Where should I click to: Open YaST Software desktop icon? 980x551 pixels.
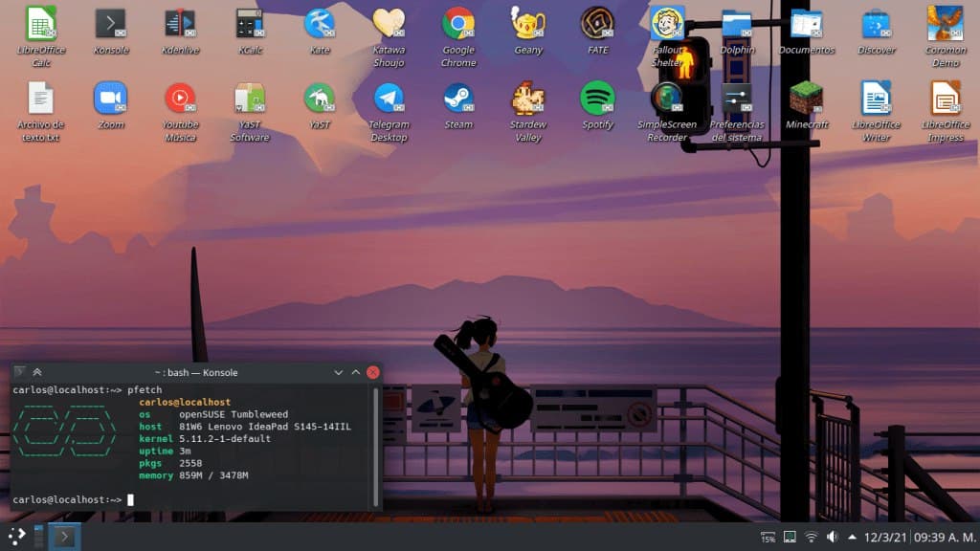click(250, 99)
